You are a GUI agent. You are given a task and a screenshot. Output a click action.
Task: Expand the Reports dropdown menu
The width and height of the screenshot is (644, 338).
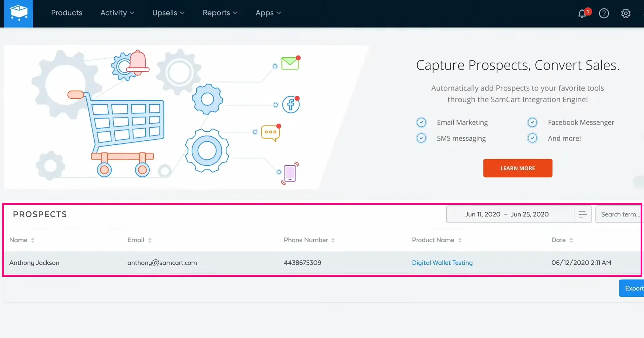[220, 13]
